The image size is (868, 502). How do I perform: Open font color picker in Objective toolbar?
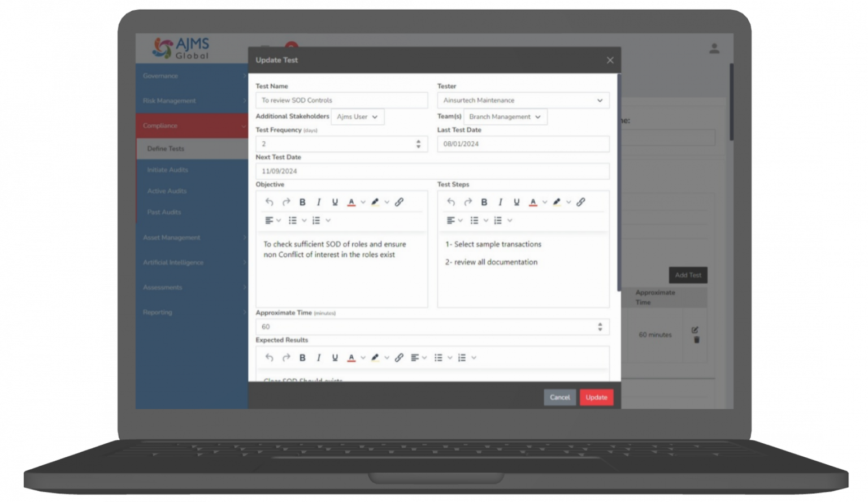click(x=351, y=202)
